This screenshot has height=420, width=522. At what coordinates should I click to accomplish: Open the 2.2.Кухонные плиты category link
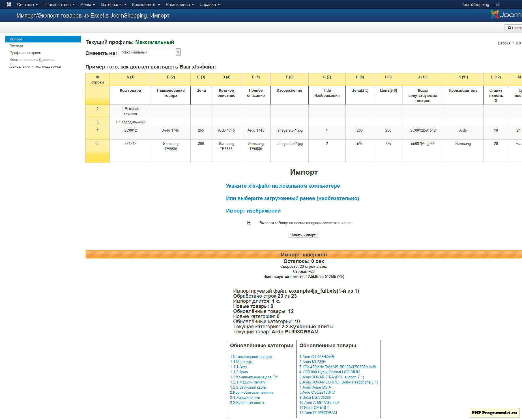coord(247,403)
